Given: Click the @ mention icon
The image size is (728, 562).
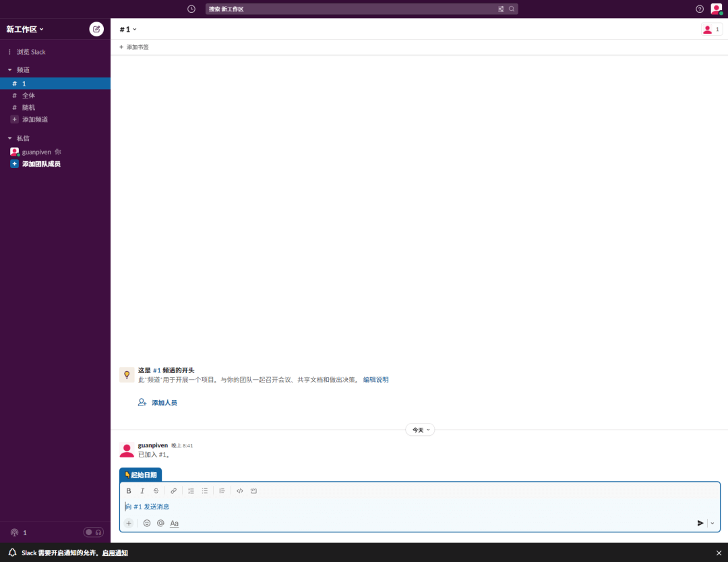Looking at the screenshot, I should tap(160, 523).
